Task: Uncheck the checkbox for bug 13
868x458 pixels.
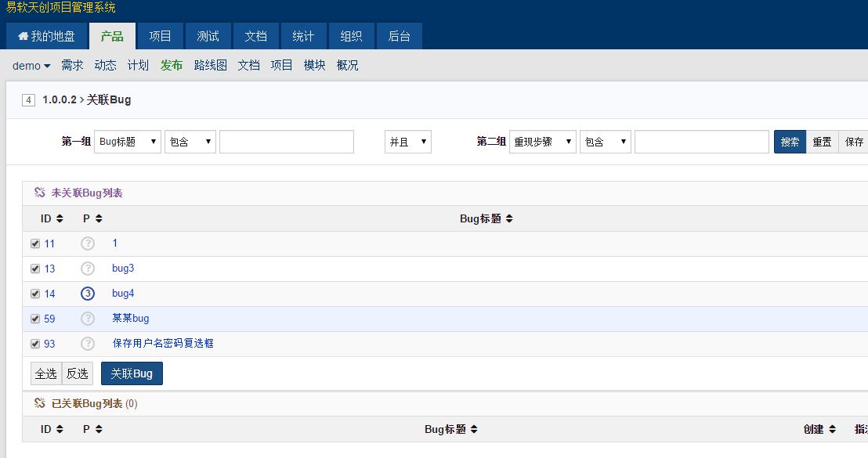Action: [35, 269]
